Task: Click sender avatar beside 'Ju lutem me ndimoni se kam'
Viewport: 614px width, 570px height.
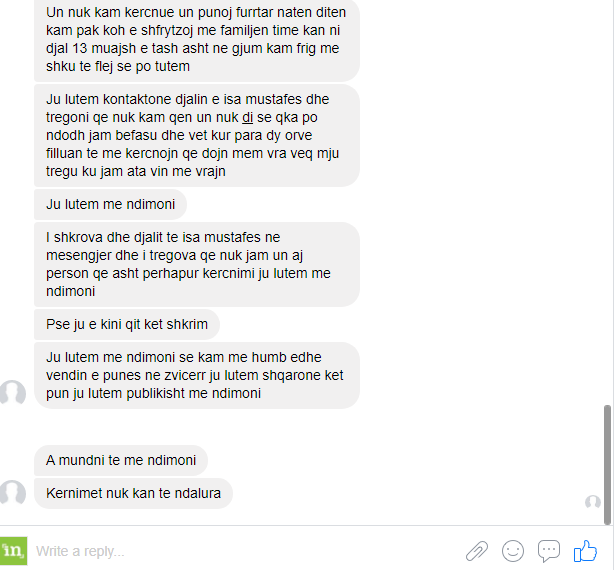Action: point(12,393)
